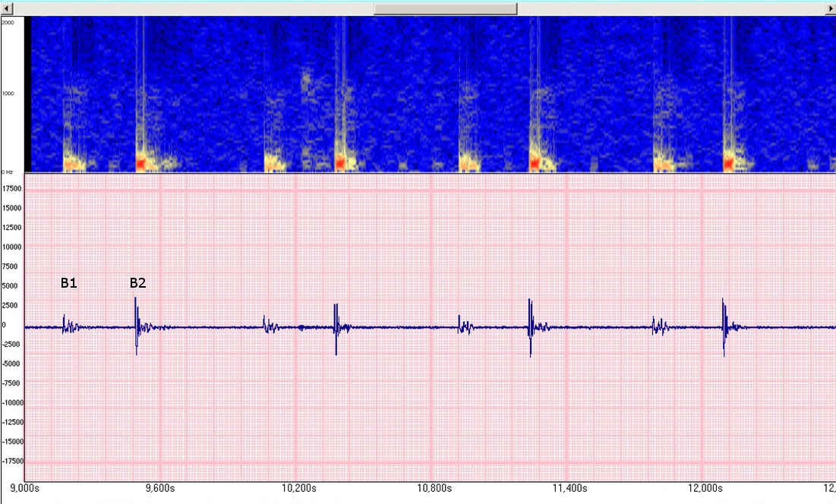Select the B2 annotation label
Screen dimensions: 836x504
click(x=137, y=283)
